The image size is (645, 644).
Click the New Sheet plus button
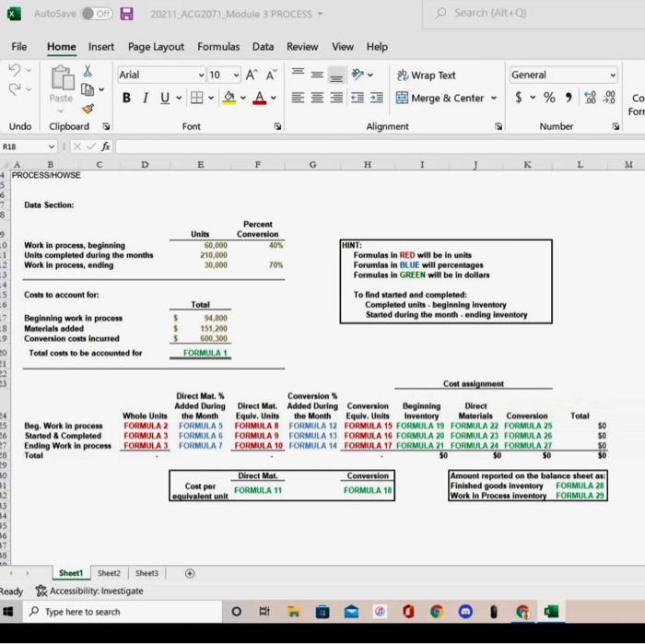click(x=190, y=573)
